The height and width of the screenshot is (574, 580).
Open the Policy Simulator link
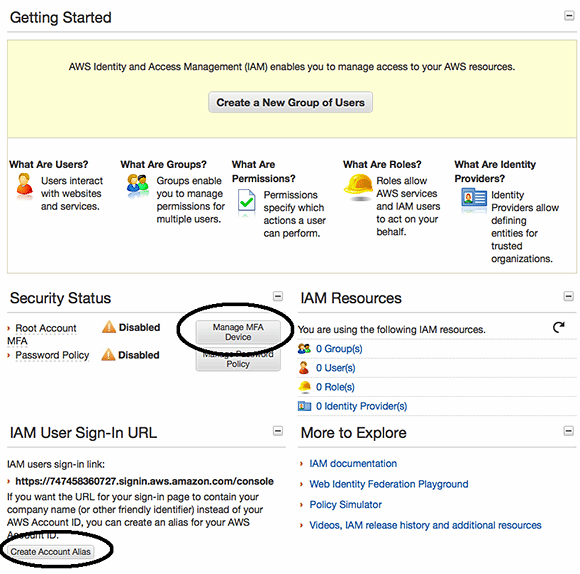[345, 504]
